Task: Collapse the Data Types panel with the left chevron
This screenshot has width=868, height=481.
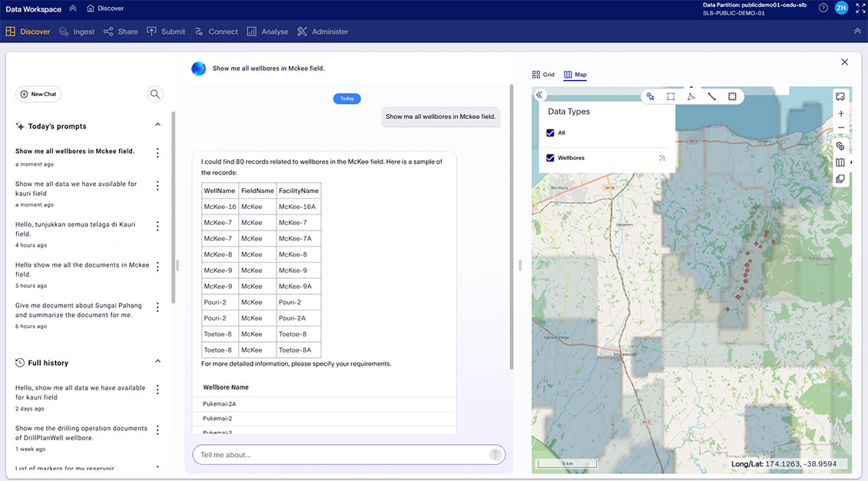Action: point(540,95)
